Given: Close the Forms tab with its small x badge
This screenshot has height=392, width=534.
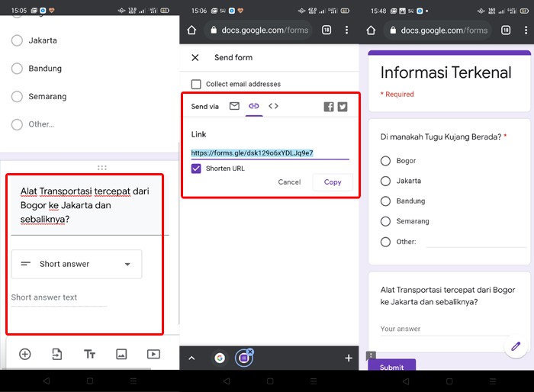Looking at the screenshot, I should click(x=250, y=352).
